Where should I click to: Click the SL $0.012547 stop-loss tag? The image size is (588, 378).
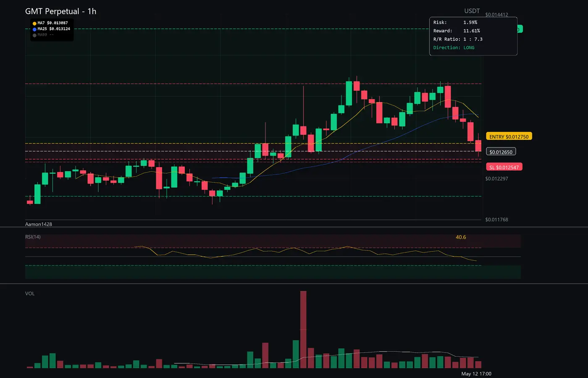tap(504, 167)
